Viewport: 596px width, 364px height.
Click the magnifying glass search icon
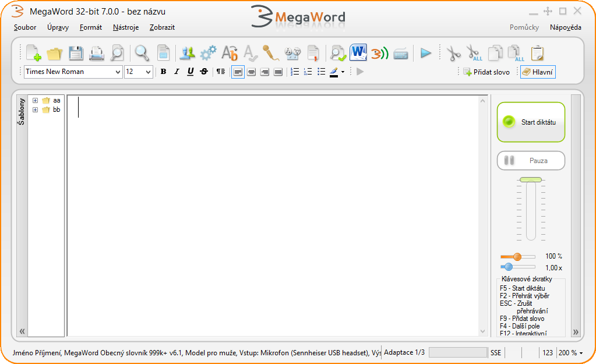click(142, 53)
